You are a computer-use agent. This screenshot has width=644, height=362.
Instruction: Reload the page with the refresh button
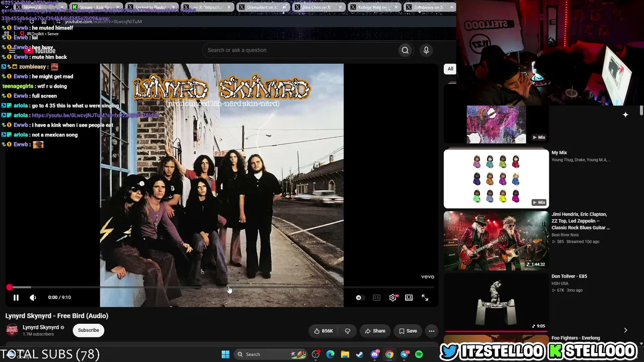click(32, 22)
